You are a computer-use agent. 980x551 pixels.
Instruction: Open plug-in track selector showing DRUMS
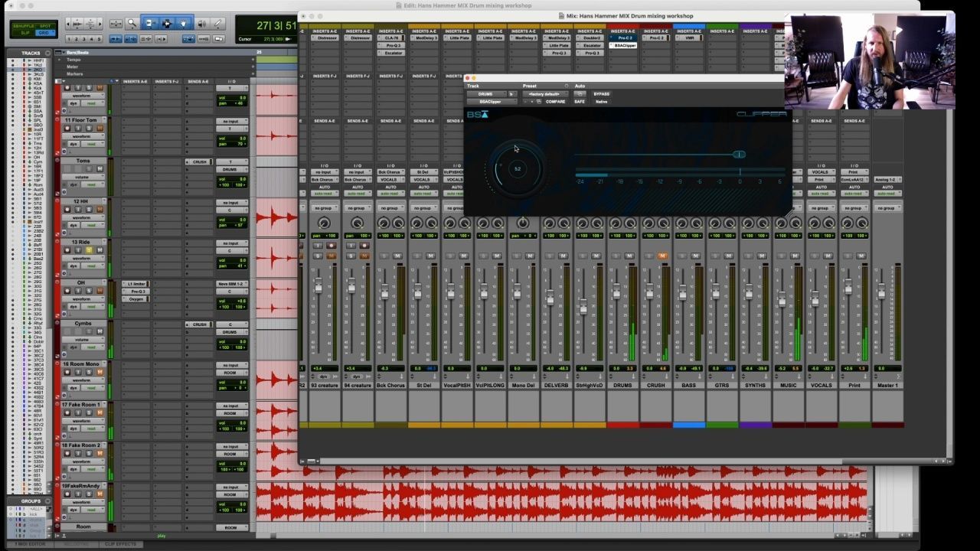click(x=486, y=94)
